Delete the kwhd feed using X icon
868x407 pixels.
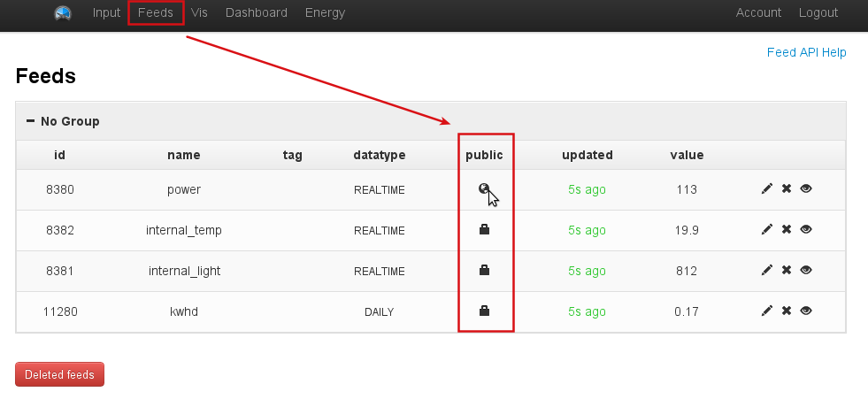click(786, 311)
